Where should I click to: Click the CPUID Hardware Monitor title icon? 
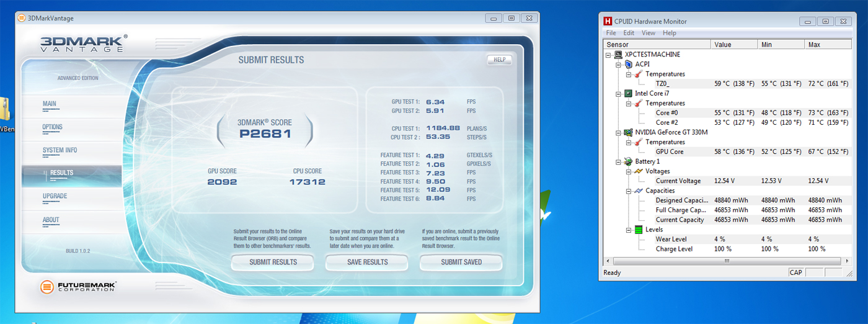(608, 21)
